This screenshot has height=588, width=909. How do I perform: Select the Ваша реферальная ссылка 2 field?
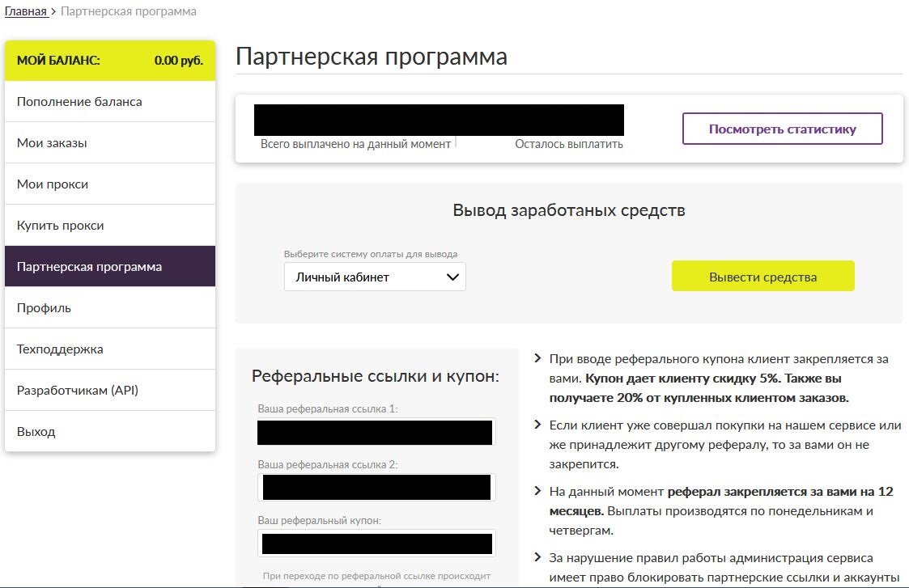(376, 487)
